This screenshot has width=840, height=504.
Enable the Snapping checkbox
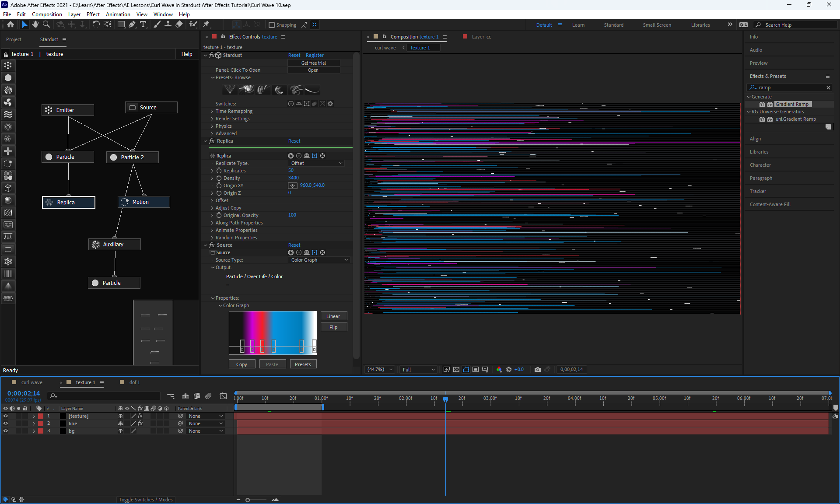click(x=272, y=25)
